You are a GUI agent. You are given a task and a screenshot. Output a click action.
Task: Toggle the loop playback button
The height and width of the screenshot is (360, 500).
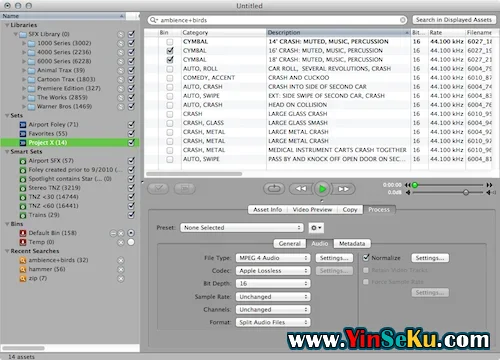(274, 189)
